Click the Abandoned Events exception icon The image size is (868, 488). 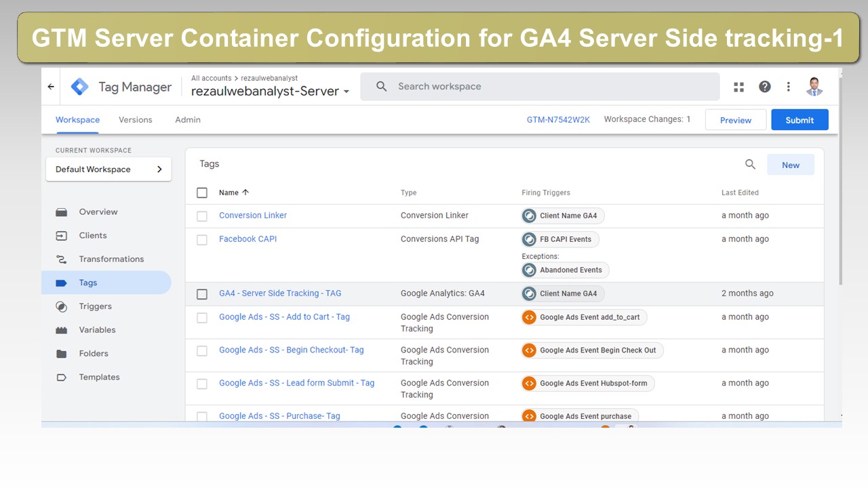[x=529, y=270]
